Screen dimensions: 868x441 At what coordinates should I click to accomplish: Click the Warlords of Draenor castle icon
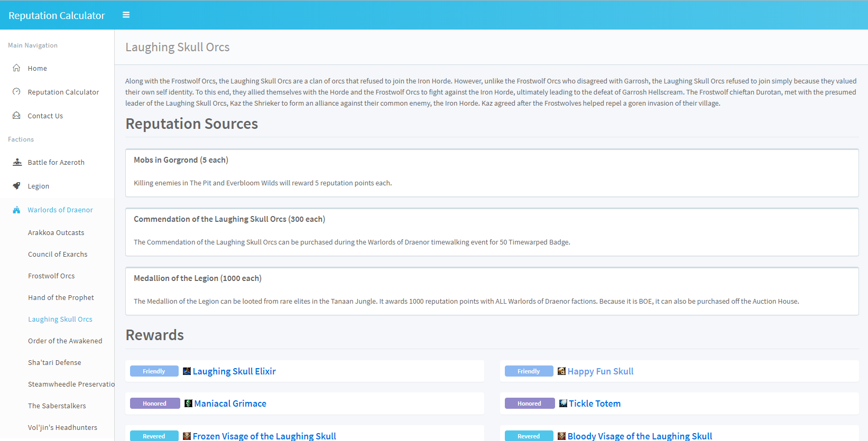[x=16, y=210]
